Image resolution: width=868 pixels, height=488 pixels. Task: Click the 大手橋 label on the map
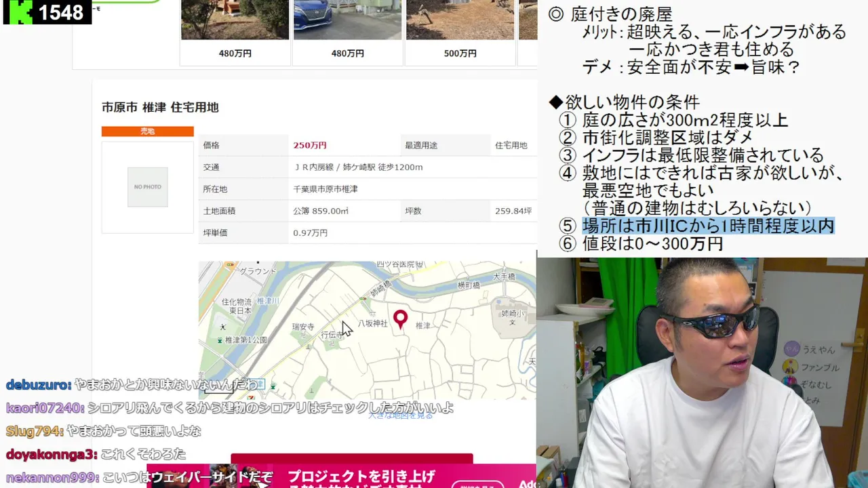point(504,277)
